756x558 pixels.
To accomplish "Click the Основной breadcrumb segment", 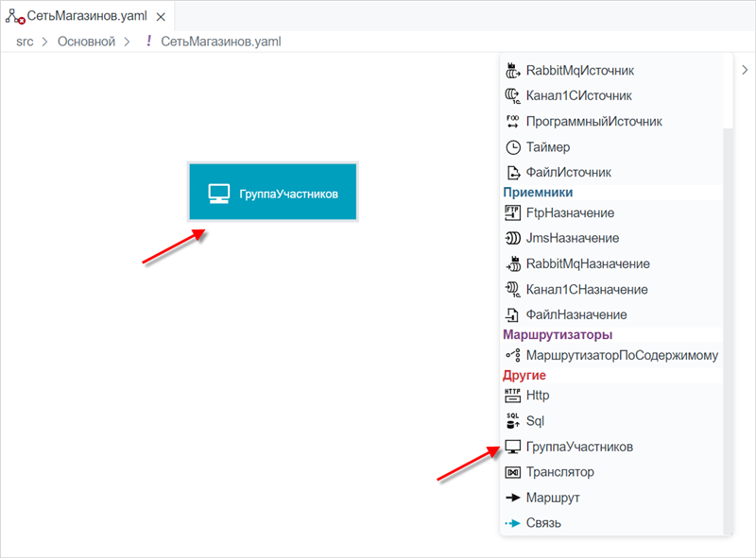I will tap(86, 42).
